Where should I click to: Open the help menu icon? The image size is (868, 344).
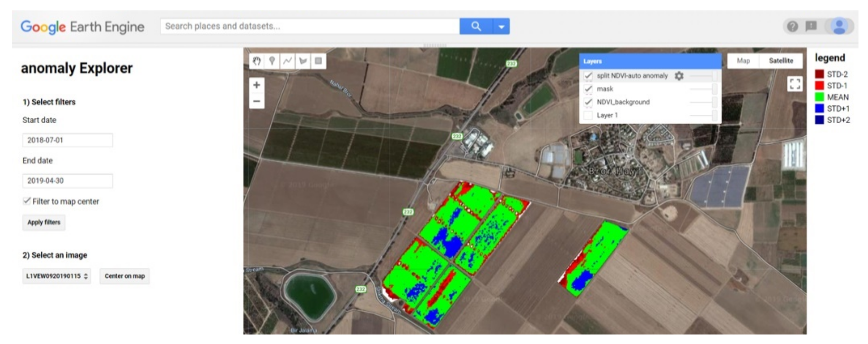coord(792,26)
